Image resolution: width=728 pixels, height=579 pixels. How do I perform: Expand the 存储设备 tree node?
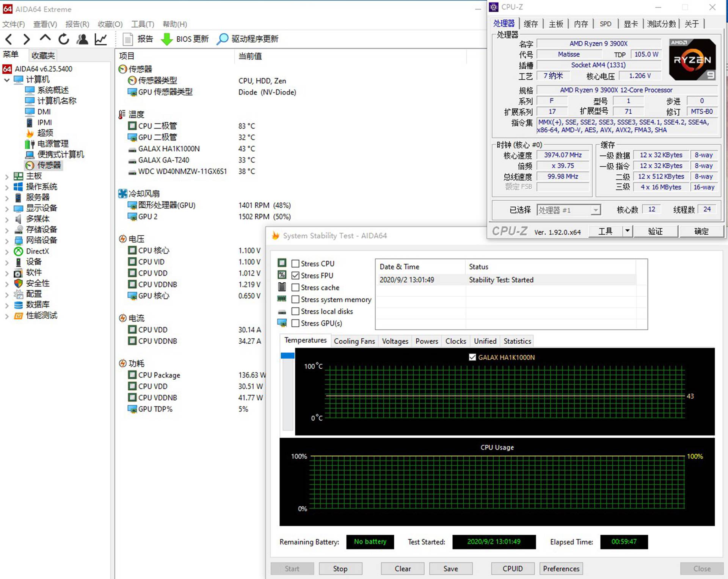pyautogui.click(x=7, y=230)
